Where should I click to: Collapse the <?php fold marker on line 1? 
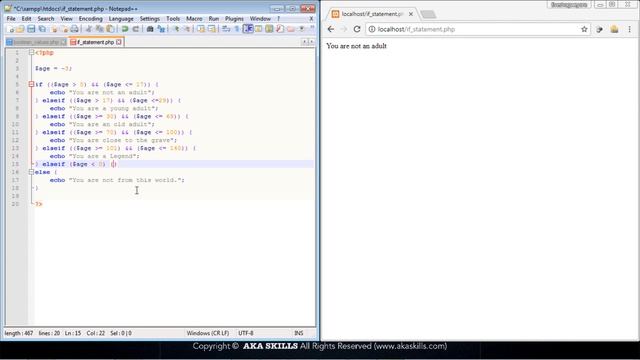31,52
